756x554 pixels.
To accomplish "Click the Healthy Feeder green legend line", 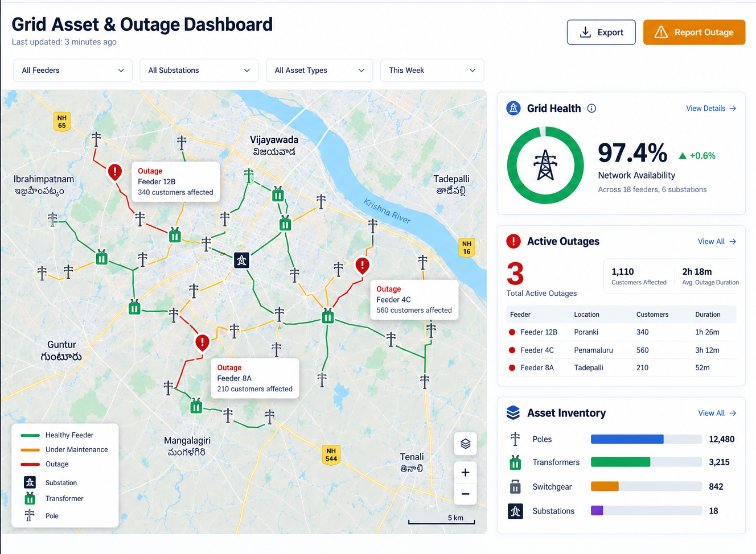I will [30, 435].
